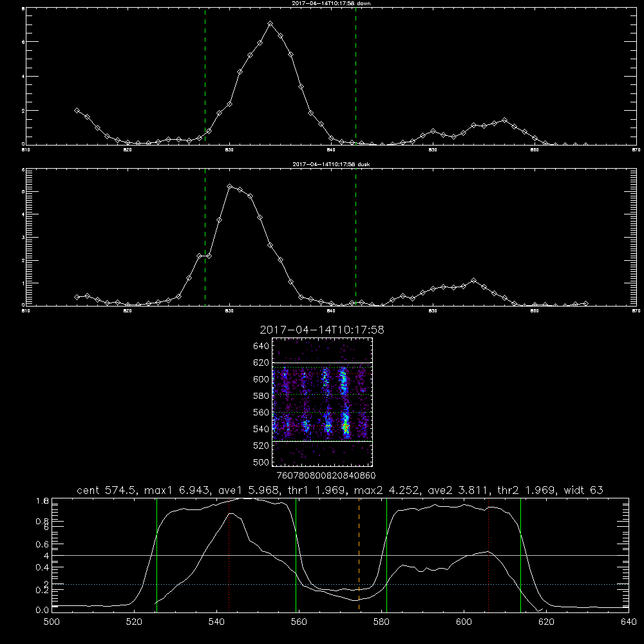
Task: Click the dusk plot title text
Action: tap(331, 164)
